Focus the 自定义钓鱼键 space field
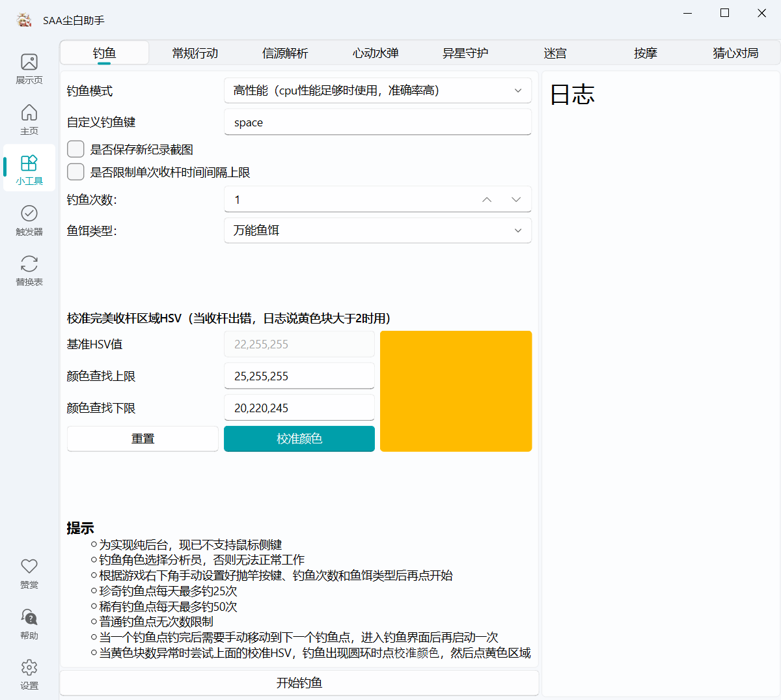The height and width of the screenshot is (700, 781). [377, 122]
